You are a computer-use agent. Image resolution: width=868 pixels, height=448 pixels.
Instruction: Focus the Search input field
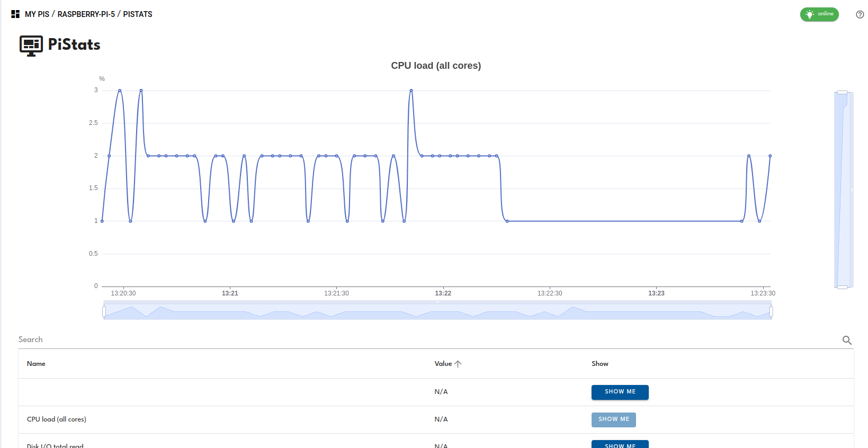coord(424,340)
